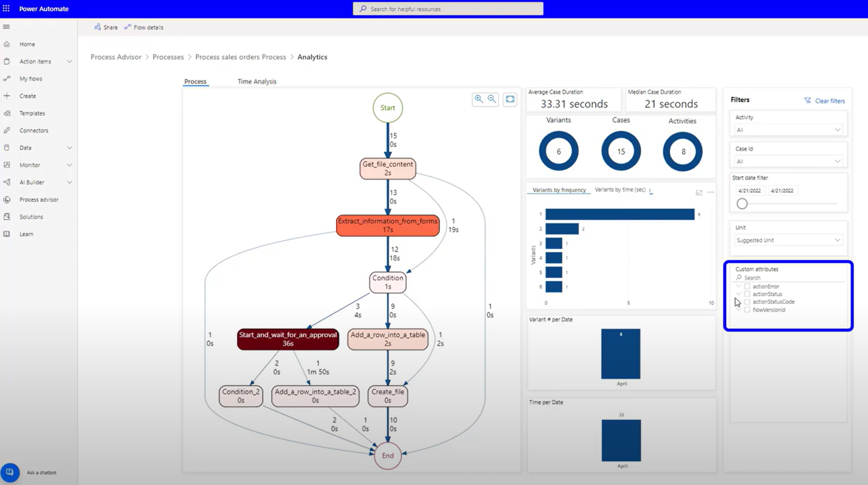The width and height of the screenshot is (868, 485).
Task: Switch to the Time Analysis tab
Action: (257, 81)
